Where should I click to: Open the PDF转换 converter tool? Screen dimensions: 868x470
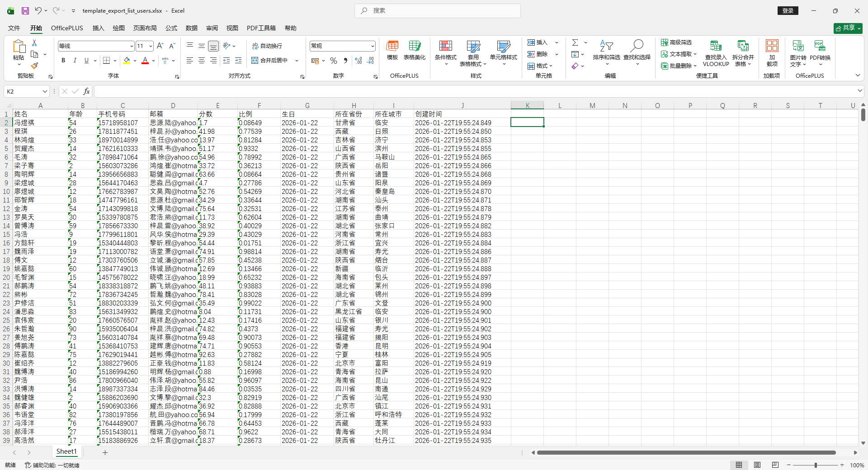pyautogui.click(x=820, y=52)
